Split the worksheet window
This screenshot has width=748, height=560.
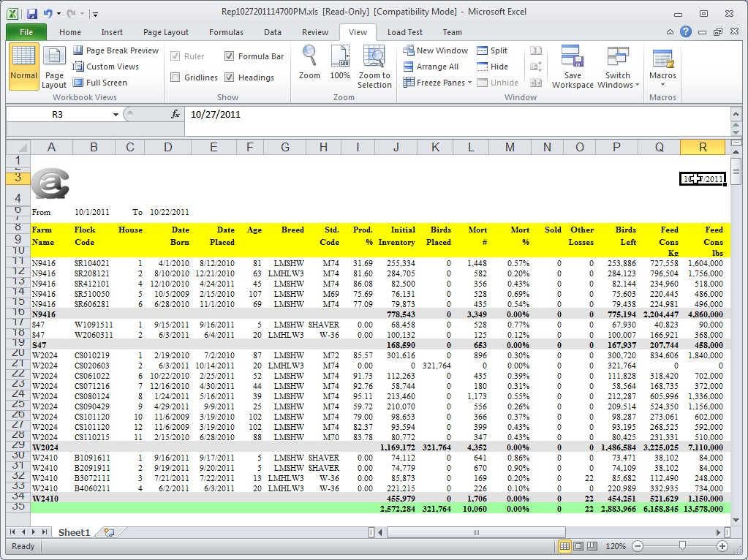492,50
